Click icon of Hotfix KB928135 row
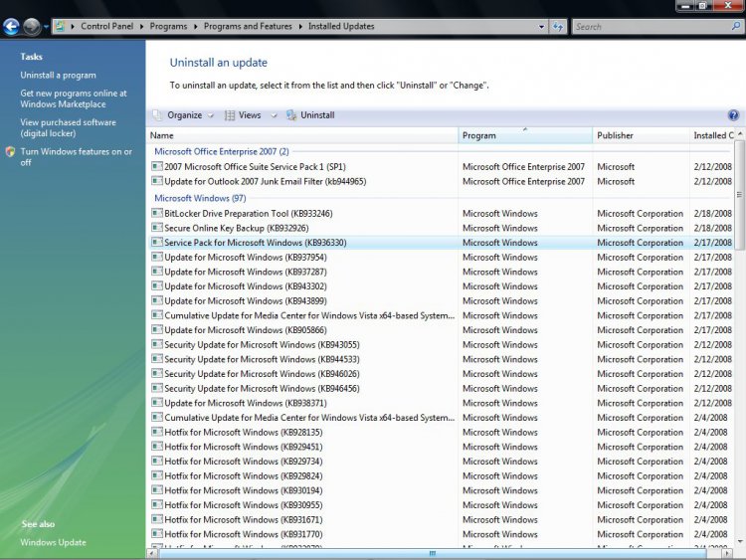 pyautogui.click(x=157, y=432)
